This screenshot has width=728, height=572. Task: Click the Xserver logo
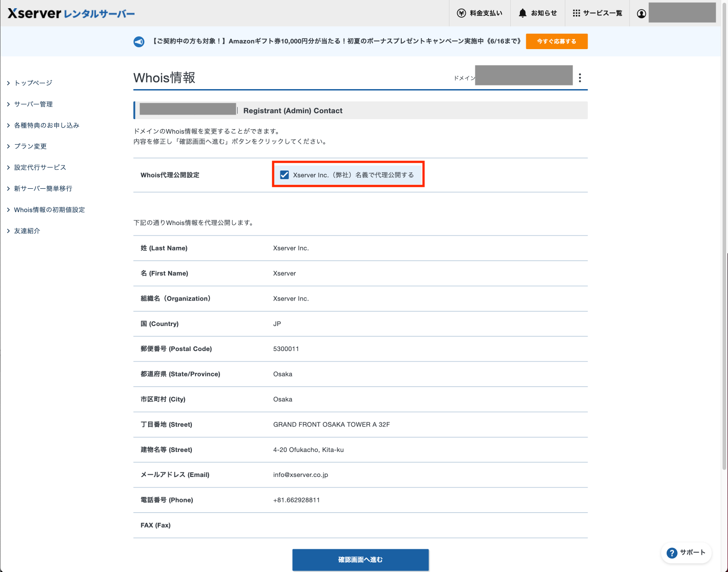tap(33, 13)
